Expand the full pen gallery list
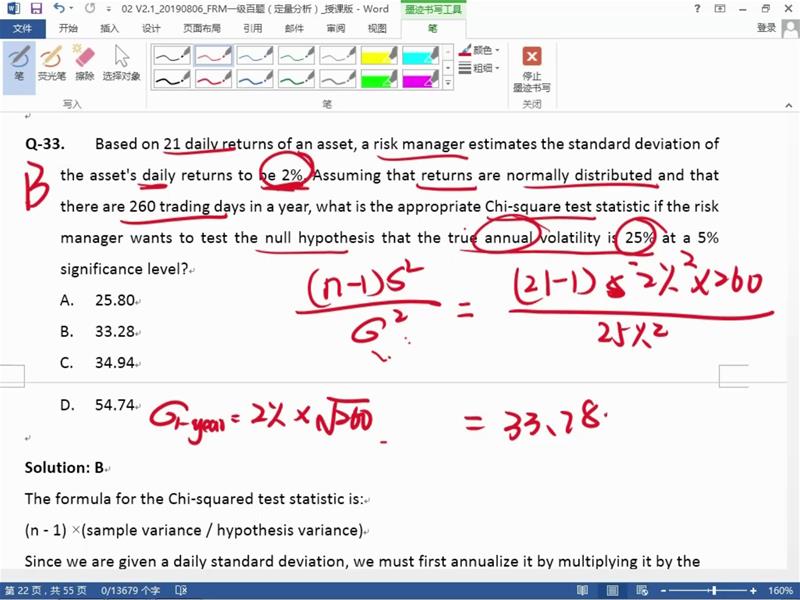The width and height of the screenshot is (800, 600). click(x=447, y=82)
